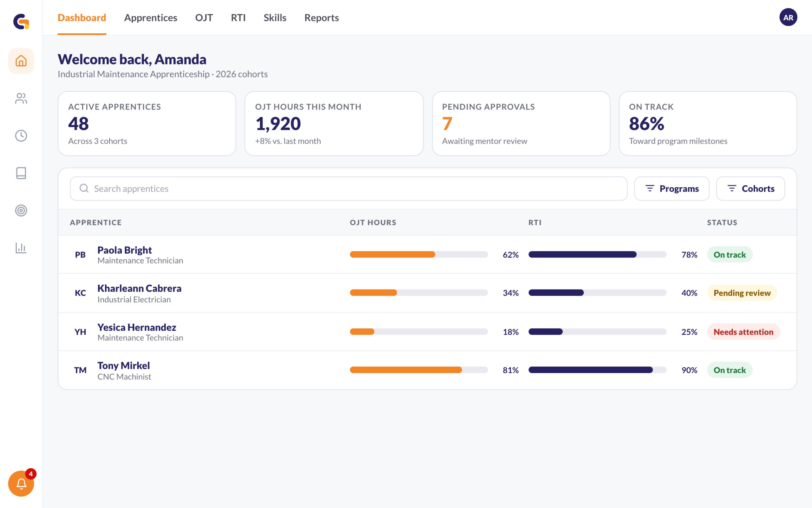The width and height of the screenshot is (812, 508).
Task: Open the Apprentices people icon in sidebar
Action: coord(21,98)
